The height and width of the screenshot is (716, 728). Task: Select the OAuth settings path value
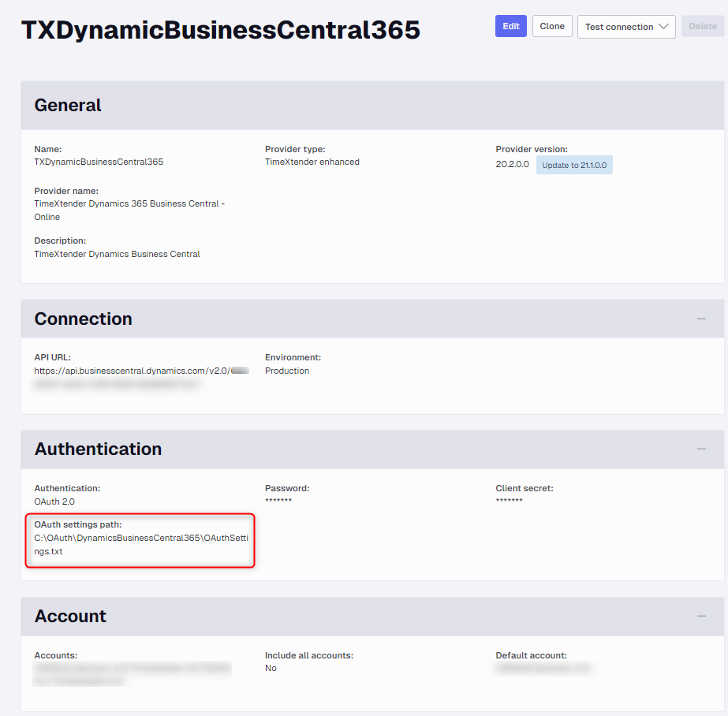tap(141, 545)
